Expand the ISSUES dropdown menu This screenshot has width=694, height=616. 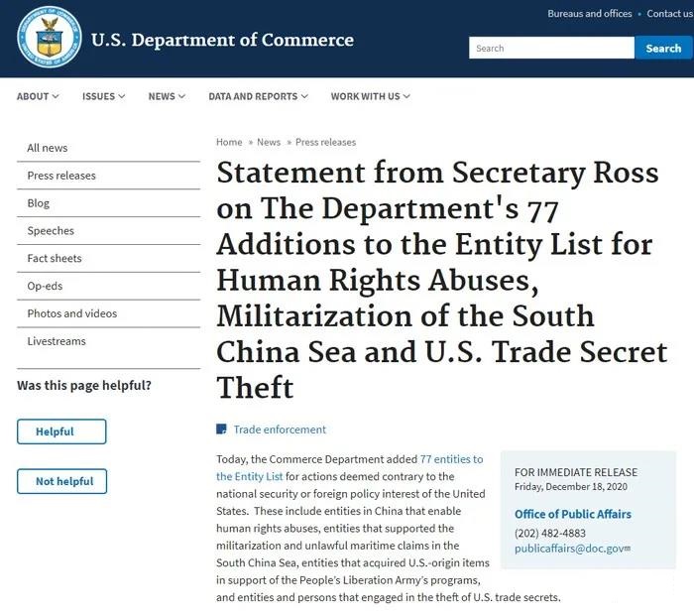[103, 96]
